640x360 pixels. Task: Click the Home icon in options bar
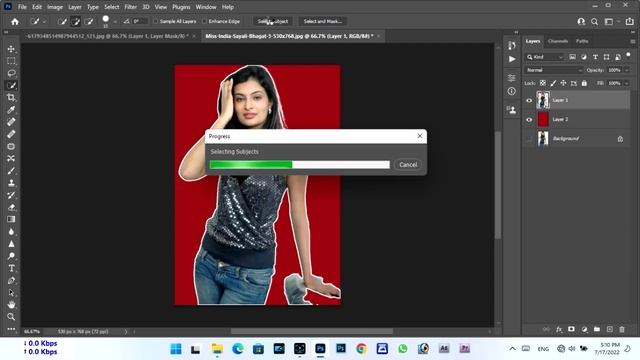pyautogui.click(x=15, y=22)
